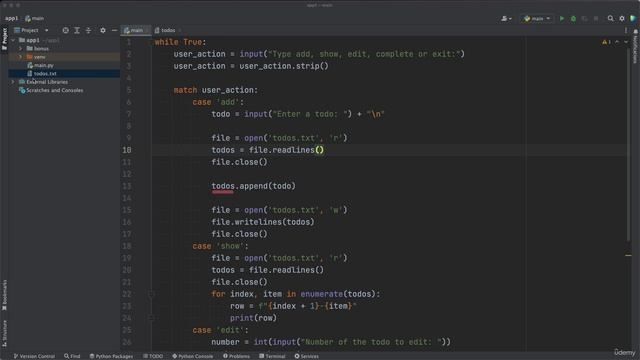This screenshot has width=640, height=360.
Task: Click 'print(row)' code line
Action: (x=253, y=318)
